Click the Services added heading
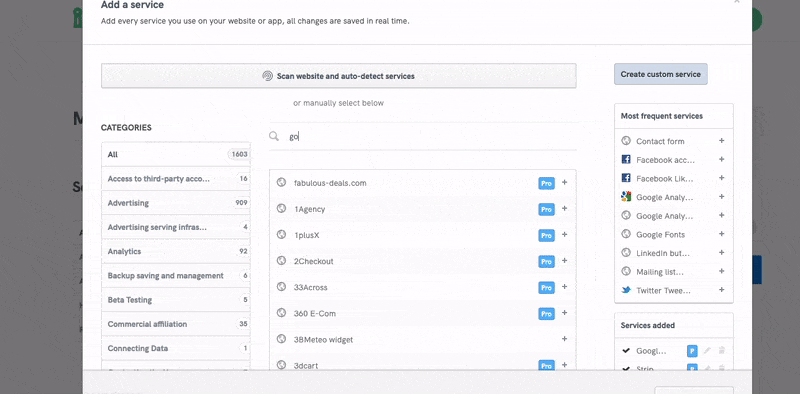Viewport: 800px width, 394px height. (x=647, y=325)
